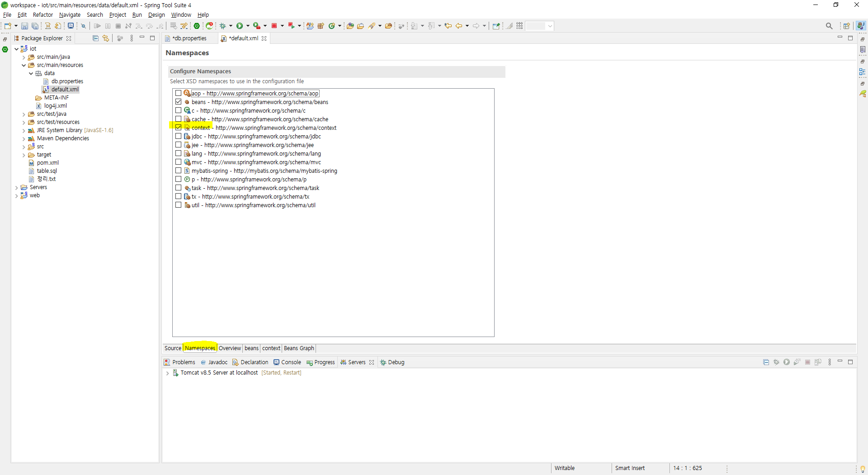Click Collapse All in Package Explorer
Image resolution: width=868 pixels, height=475 pixels.
click(95, 38)
